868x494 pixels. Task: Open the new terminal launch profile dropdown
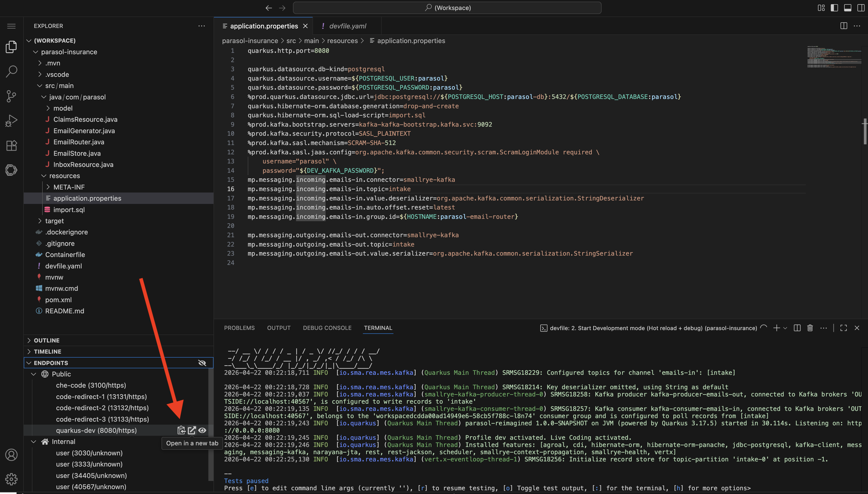785,328
